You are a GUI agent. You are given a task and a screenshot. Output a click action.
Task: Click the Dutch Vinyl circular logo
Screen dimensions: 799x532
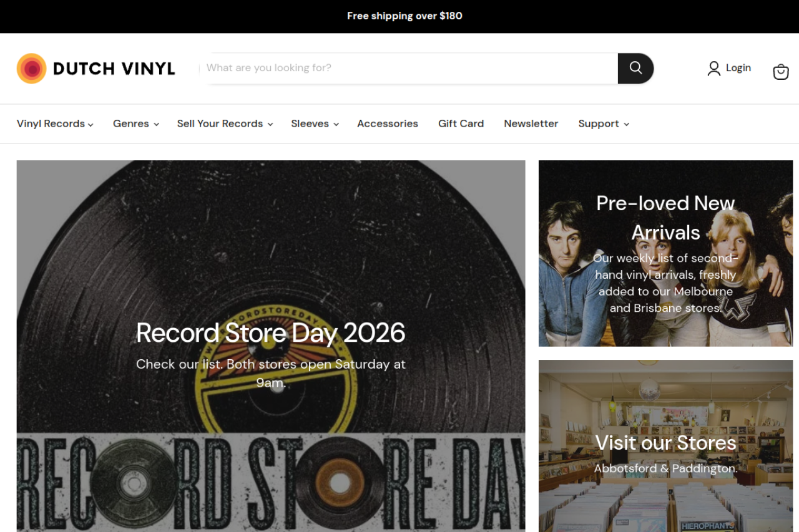click(31, 69)
